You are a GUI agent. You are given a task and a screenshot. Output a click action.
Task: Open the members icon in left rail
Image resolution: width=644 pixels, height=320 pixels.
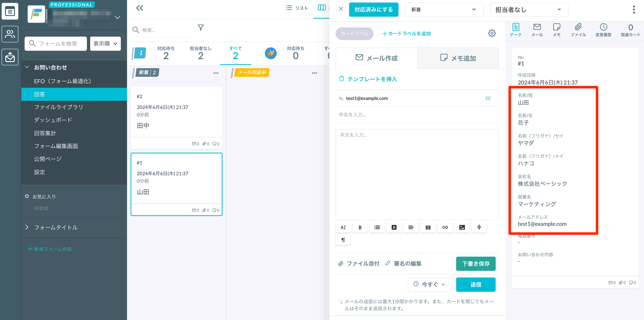pos(10,34)
